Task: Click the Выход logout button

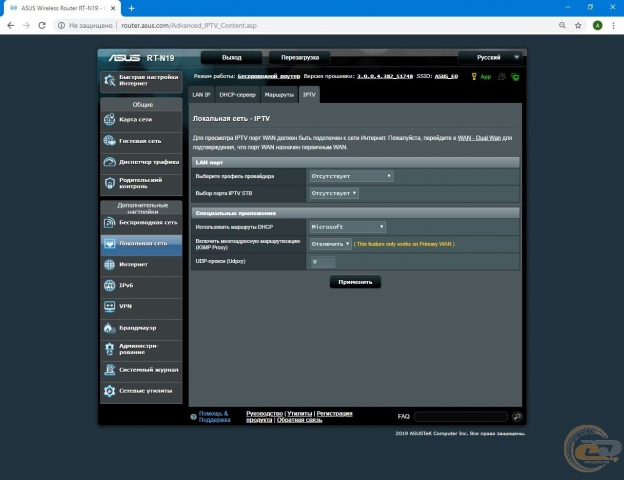Action: (232, 57)
